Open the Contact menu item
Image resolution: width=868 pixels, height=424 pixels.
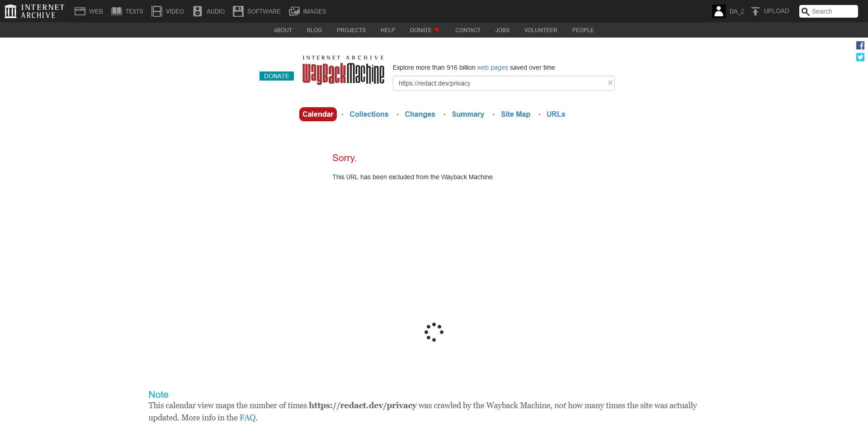pyautogui.click(x=468, y=30)
